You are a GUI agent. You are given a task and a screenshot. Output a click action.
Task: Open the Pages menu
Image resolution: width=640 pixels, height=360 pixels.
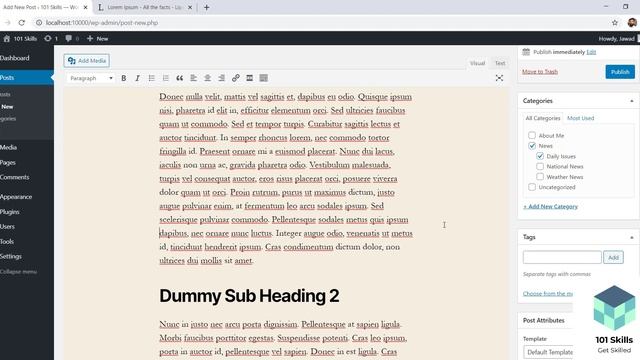pyautogui.click(x=8, y=162)
